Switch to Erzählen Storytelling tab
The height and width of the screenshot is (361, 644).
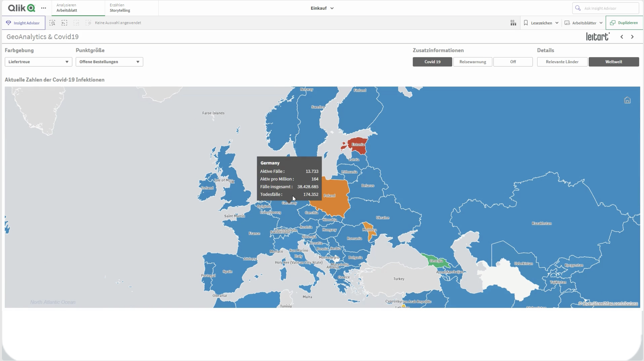tap(132, 8)
